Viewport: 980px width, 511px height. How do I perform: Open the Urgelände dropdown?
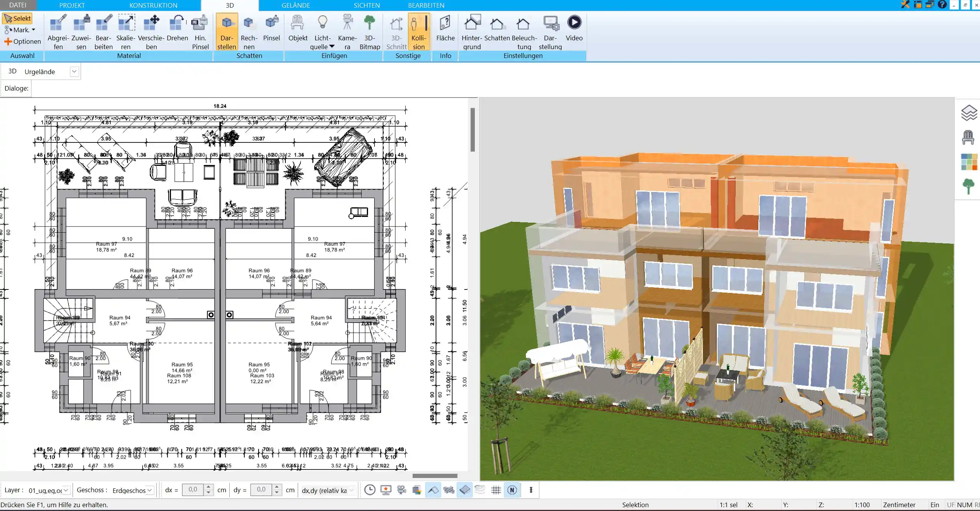click(x=74, y=71)
